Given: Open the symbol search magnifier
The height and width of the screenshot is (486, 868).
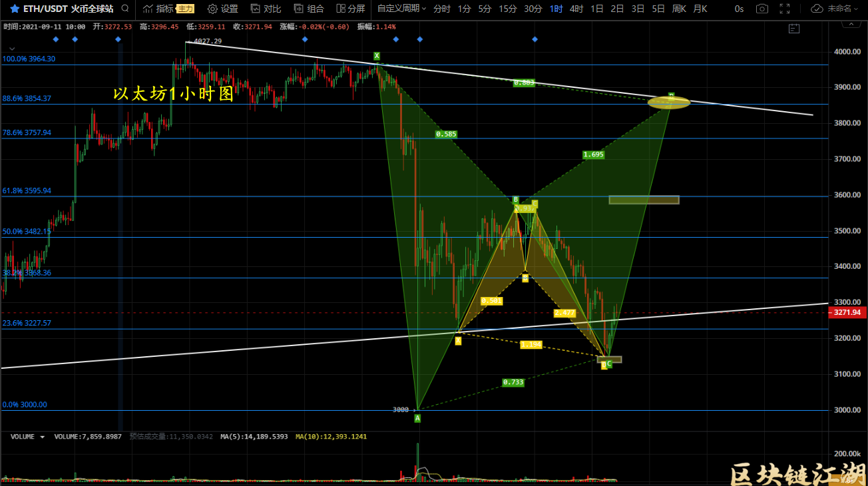Looking at the screenshot, I should click(x=124, y=9).
